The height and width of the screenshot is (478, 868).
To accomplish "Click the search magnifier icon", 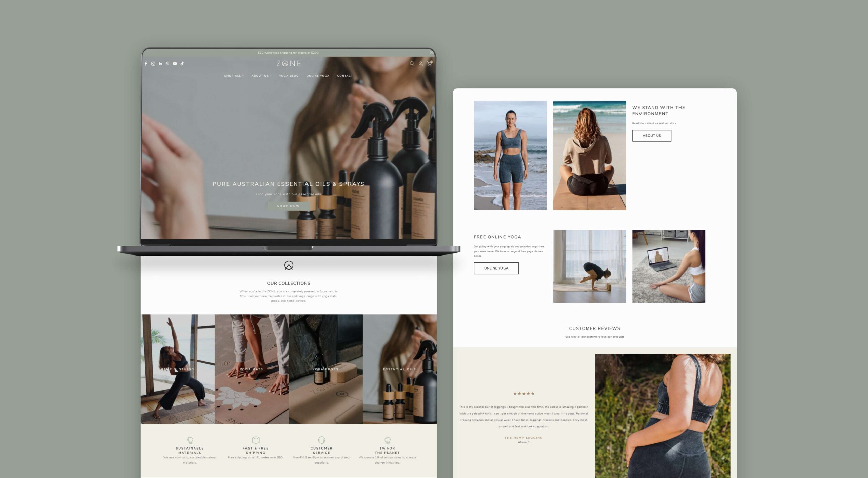I will tap(412, 64).
